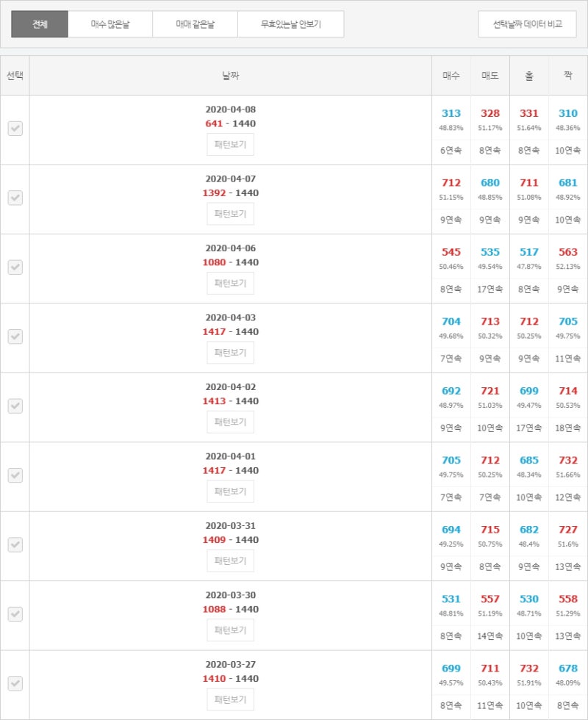
Task: Toggle the checkbox for 2020-04-08 row
Action: point(15,129)
